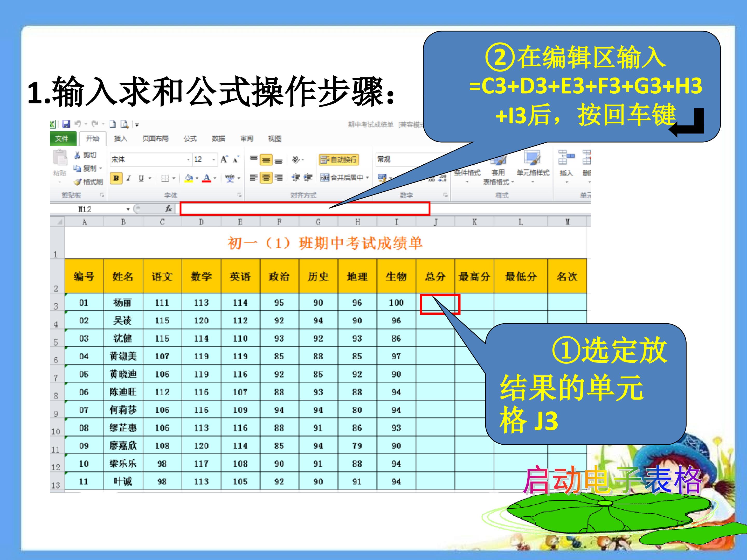Image resolution: width=747 pixels, height=560 pixels.
Task: Click the align text right icon
Action: tap(278, 178)
